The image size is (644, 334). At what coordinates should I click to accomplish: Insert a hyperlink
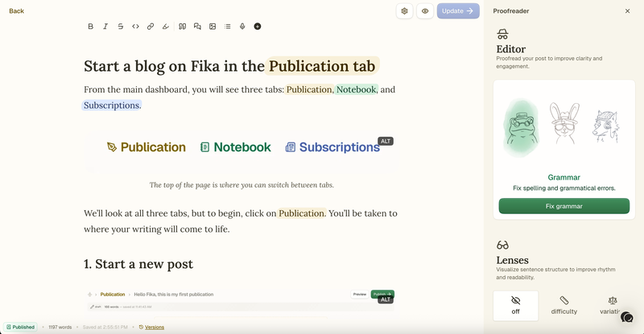click(x=151, y=27)
